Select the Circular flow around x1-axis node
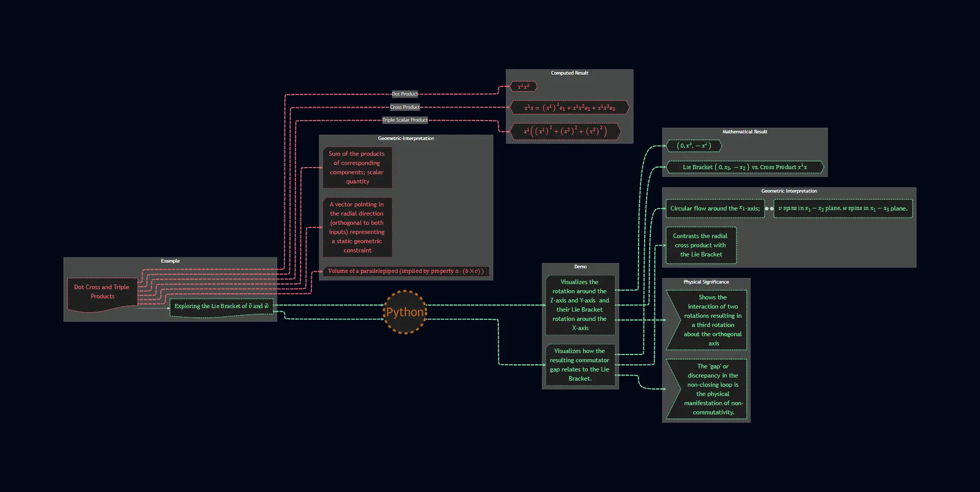Screen dimensions: 980x492 tap(715, 208)
